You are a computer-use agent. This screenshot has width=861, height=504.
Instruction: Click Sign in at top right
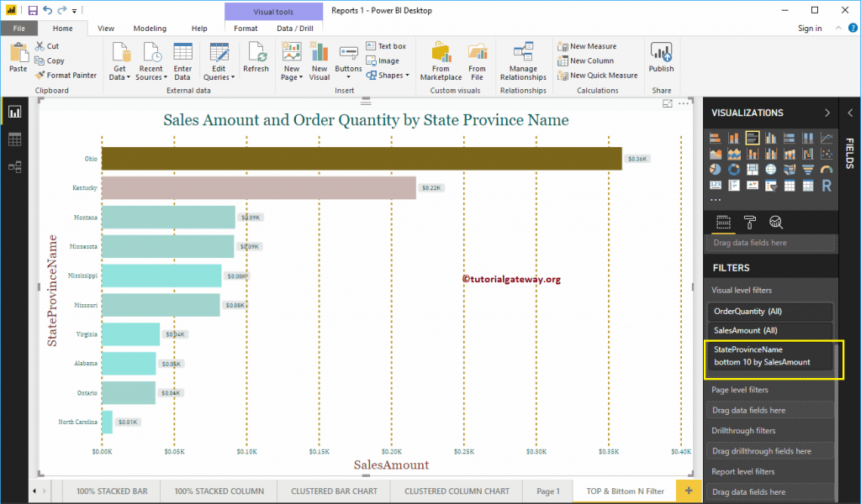pyautogui.click(x=809, y=27)
